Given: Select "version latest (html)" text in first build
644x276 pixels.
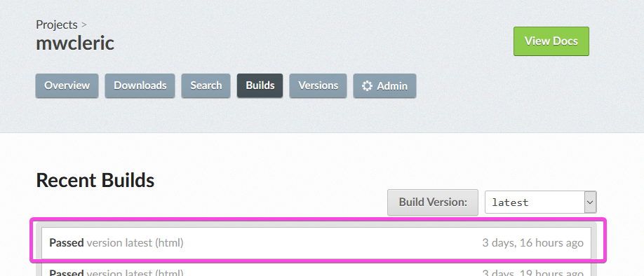Looking at the screenshot, I should [x=135, y=243].
